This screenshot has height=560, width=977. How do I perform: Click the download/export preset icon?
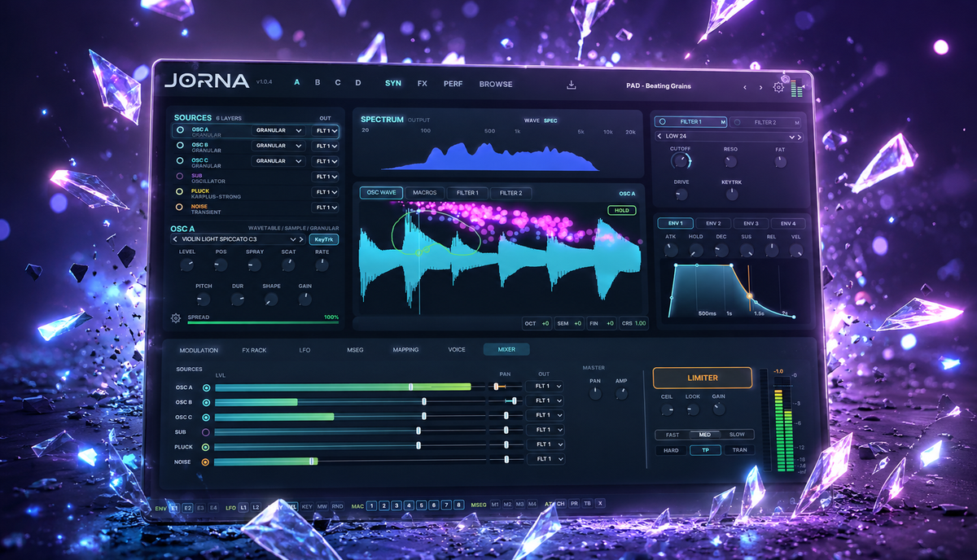coord(572,85)
